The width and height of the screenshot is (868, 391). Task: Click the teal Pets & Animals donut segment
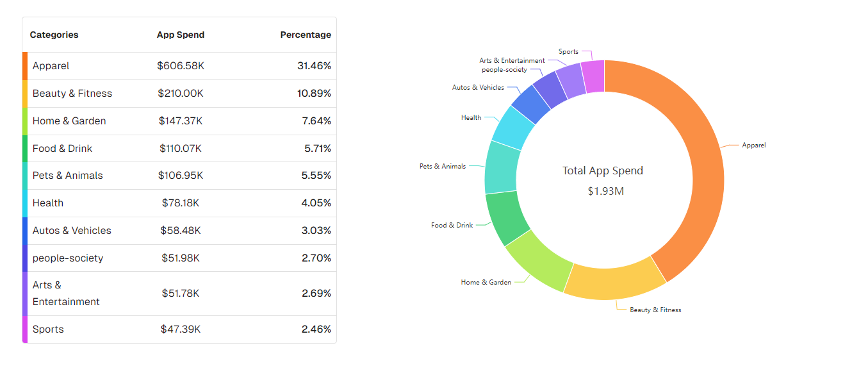coord(501,168)
